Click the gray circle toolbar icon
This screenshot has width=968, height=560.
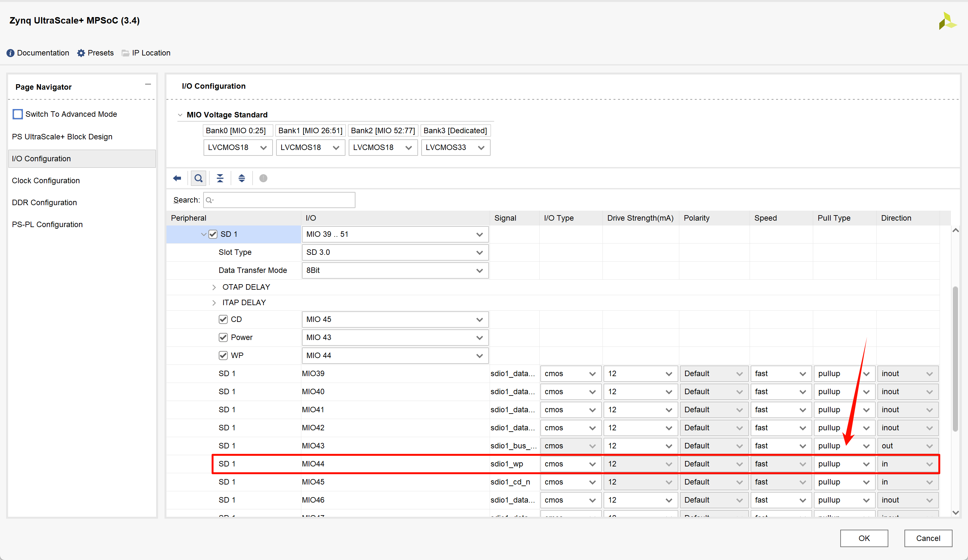click(x=263, y=178)
